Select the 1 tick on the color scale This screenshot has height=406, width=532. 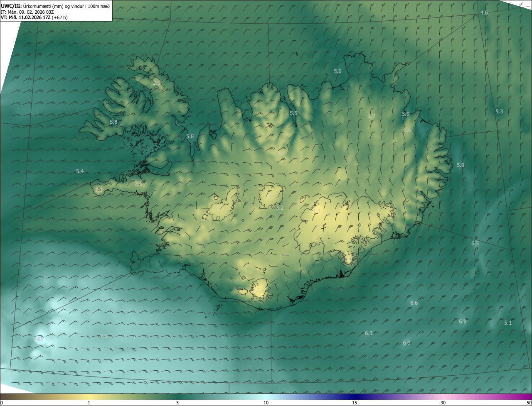pyautogui.click(x=89, y=403)
